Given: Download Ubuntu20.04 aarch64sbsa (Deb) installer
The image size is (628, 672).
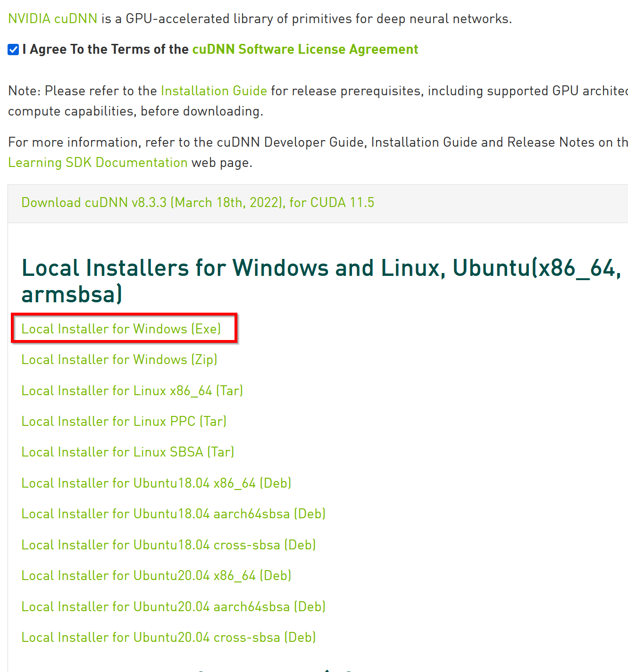Looking at the screenshot, I should [x=174, y=607].
